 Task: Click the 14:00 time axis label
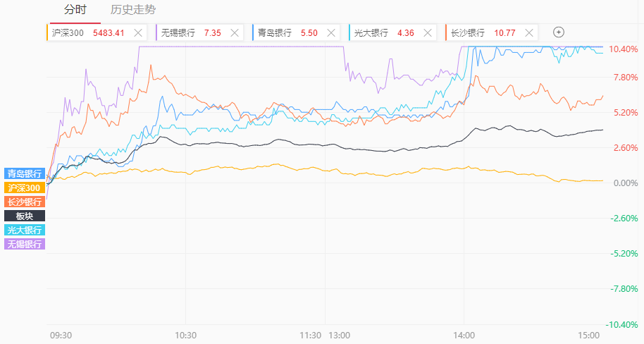pyautogui.click(x=464, y=336)
